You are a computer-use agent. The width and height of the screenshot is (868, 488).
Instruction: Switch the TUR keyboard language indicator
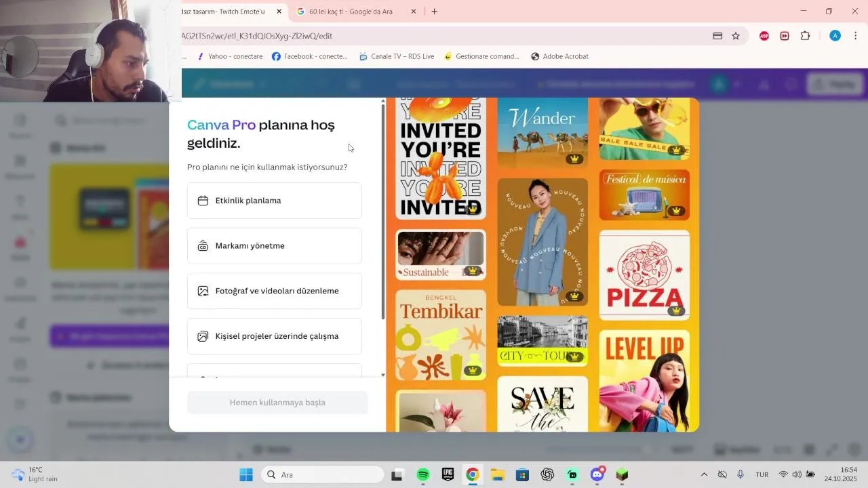coord(762,474)
